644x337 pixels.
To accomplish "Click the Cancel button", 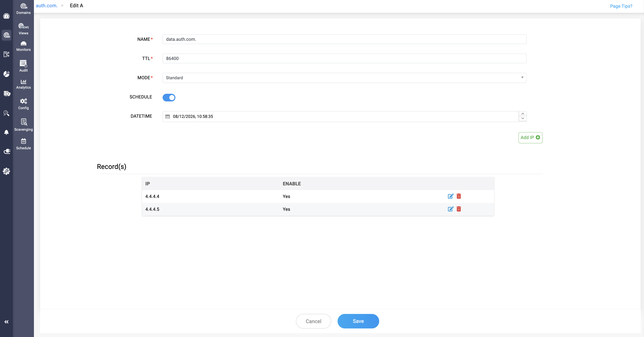I will click(313, 321).
